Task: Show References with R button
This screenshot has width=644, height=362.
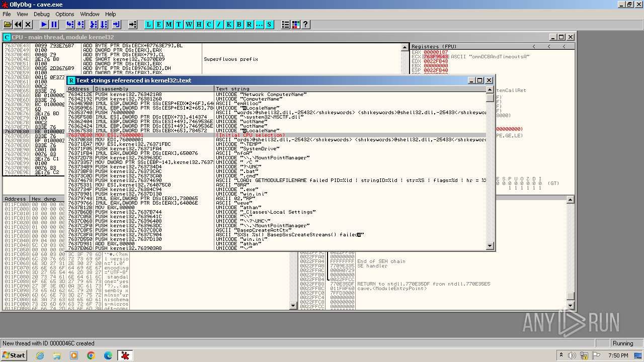Action: point(250,24)
